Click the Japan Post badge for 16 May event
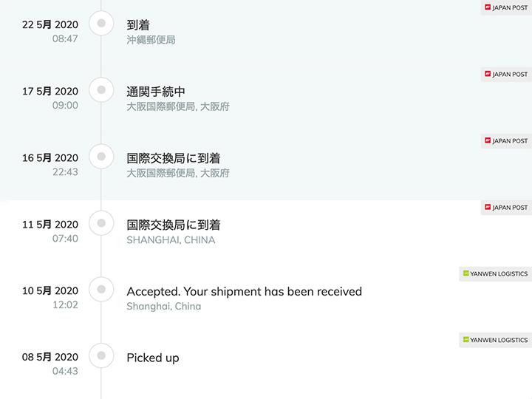Image resolution: width=532 pixels, height=399 pixels. (506, 140)
